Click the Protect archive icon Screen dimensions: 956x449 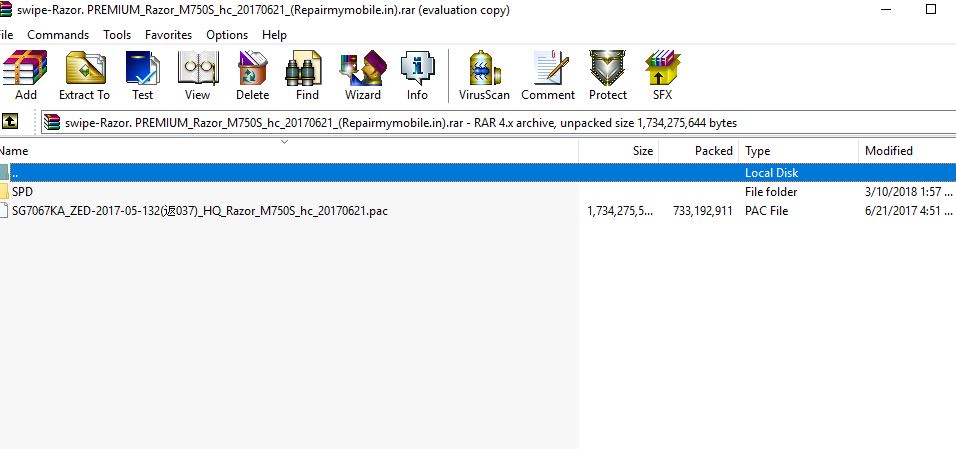607,75
